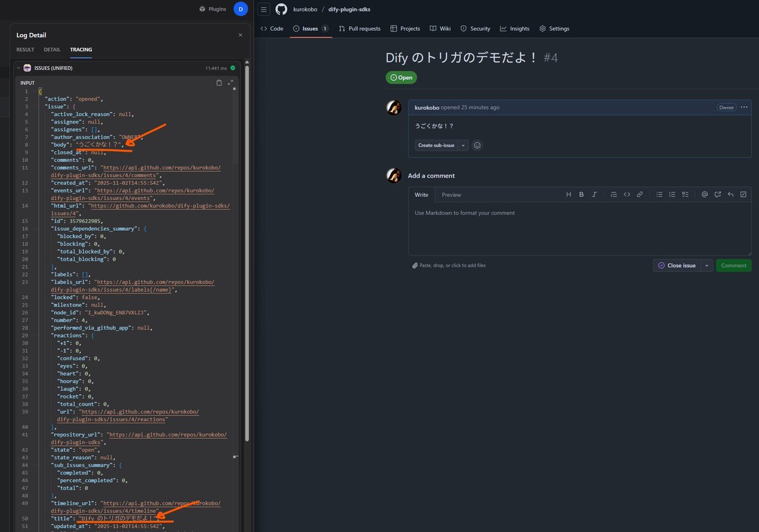The width and height of the screenshot is (759, 532).
Task: Select the Preview tab in comment editor
Action: click(452, 195)
